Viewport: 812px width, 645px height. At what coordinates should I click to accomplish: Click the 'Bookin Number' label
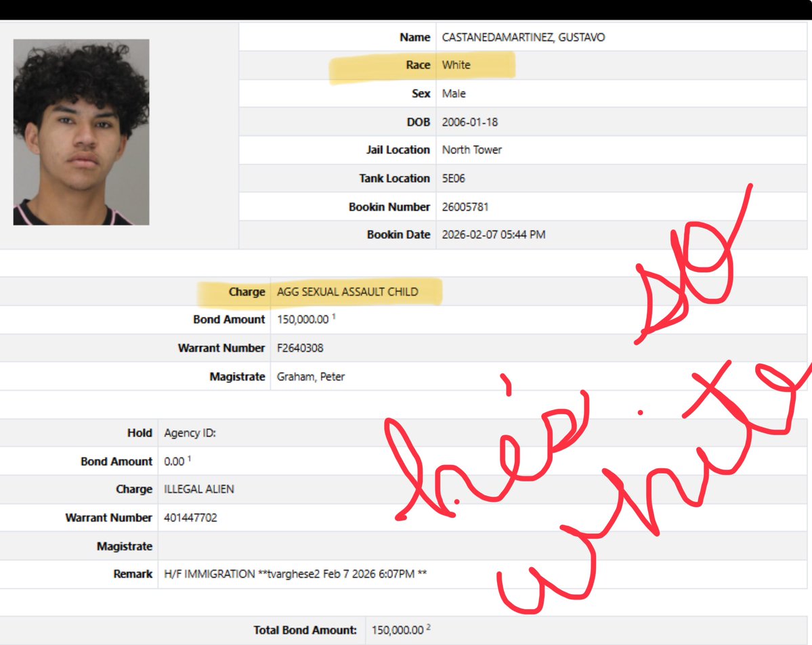click(389, 207)
